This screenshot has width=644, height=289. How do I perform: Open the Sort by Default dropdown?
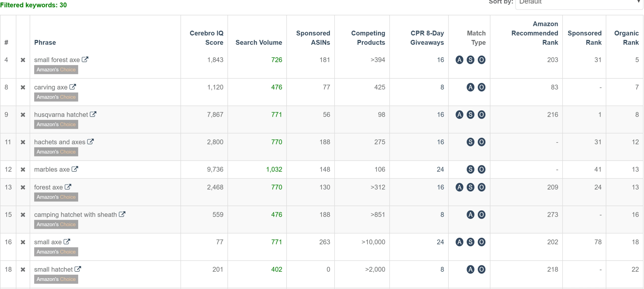(x=579, y=3)
